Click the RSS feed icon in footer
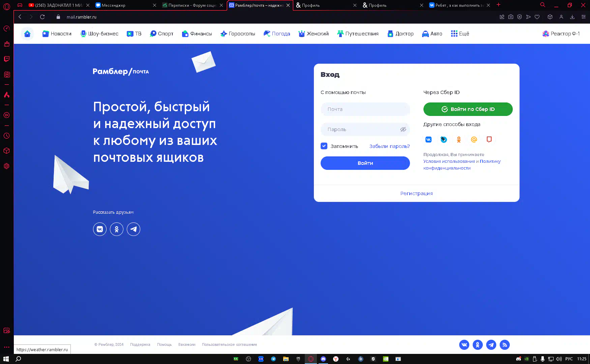The width and height of the screenshot is (590, 364). 504,345
